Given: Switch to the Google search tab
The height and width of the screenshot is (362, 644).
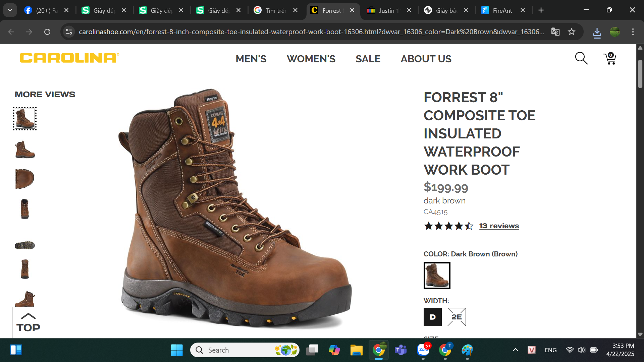Looking at the screenshot, I should [x=275, y=10].
